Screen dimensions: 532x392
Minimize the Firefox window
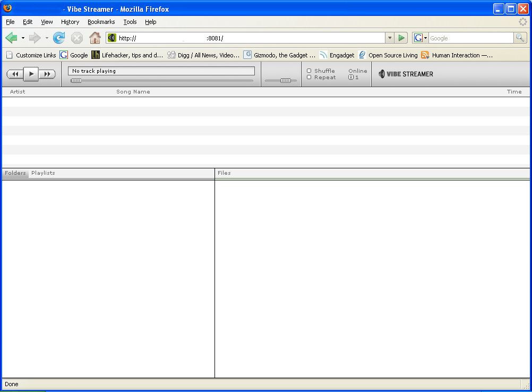tap(498, 8)
